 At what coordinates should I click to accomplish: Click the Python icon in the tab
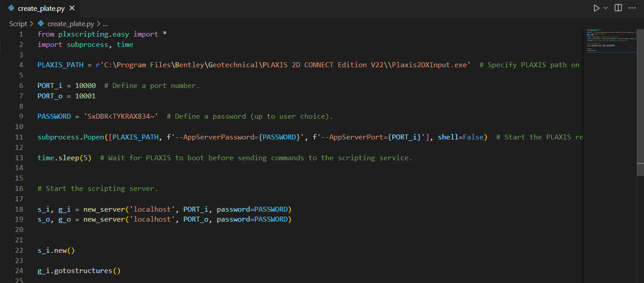11,8
